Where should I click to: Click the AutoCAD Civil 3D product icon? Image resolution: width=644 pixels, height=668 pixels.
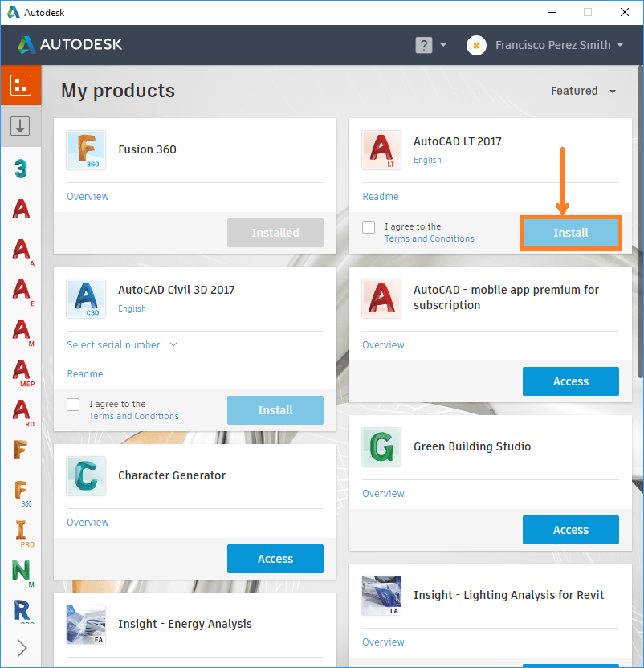tap(86, 298)
